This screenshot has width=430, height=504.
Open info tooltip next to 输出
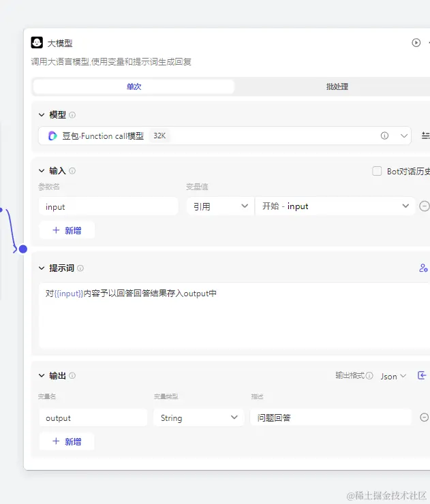(72, 375)
